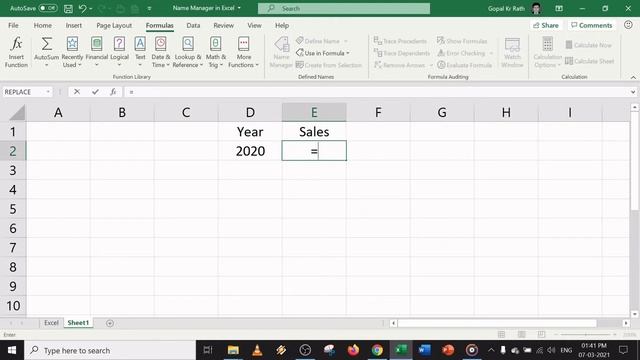Screen dimensions: 640x360
Task: Open Date & Time functions menu
Action: point(160,52)
